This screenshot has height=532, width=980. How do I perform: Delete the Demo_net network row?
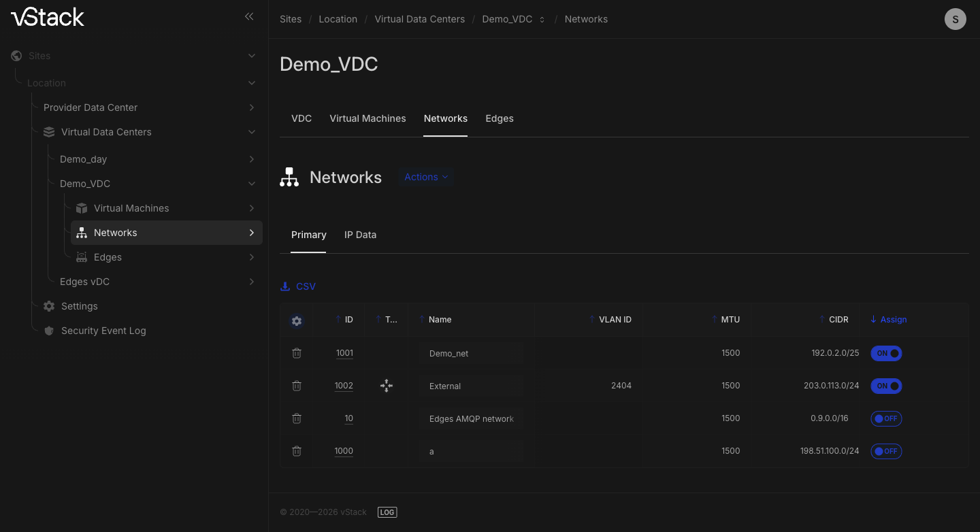(297, 353)
